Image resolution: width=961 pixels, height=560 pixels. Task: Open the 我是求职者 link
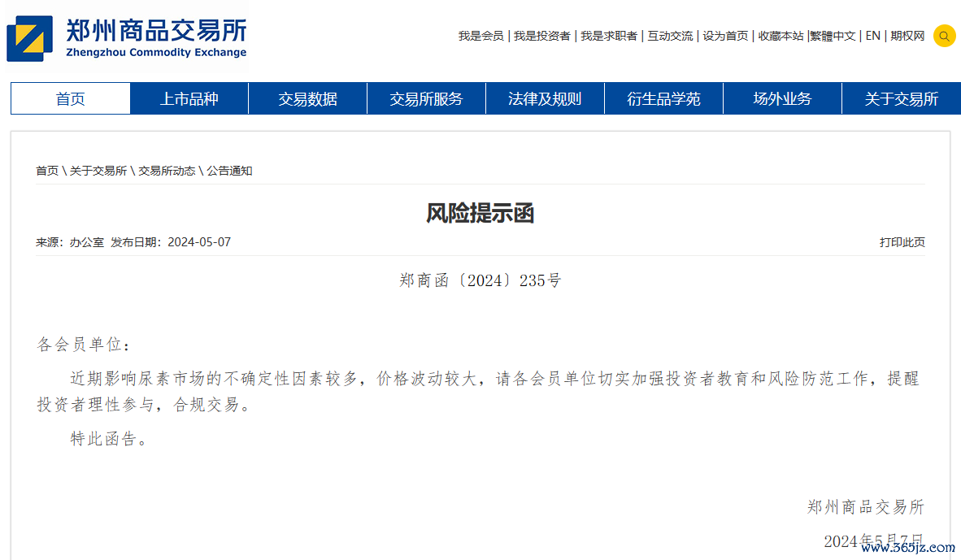pos(608,36)
